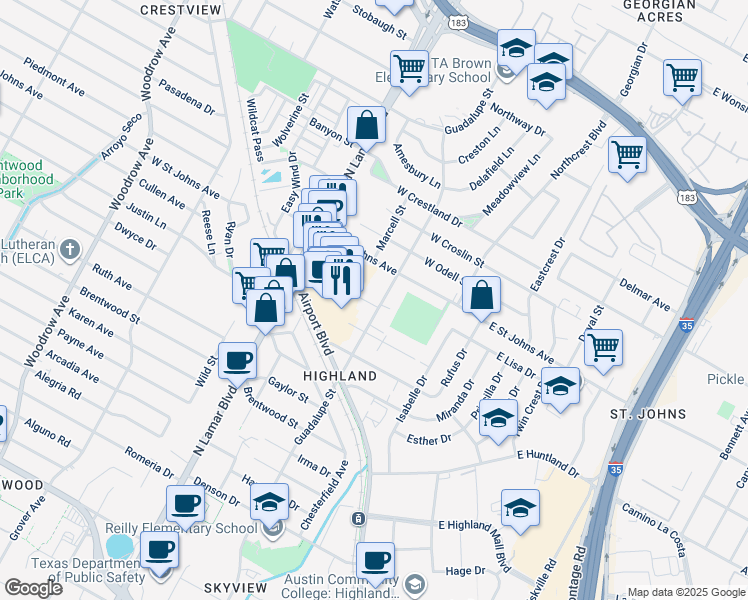
Task: Click the Lutheran church cross icon
Action: 69,248
